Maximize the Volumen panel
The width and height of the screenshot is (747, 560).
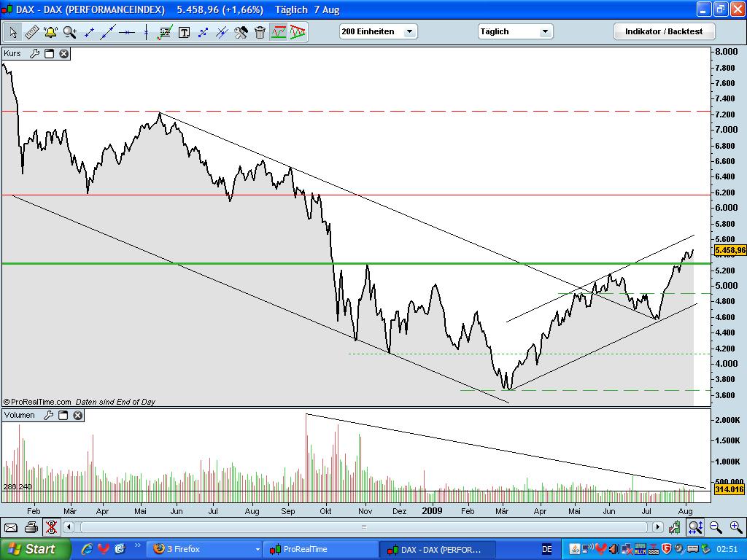(x=63, y=415)
